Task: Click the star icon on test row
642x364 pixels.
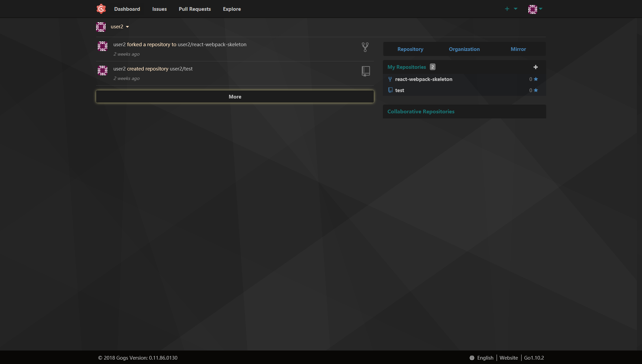Action: coord(536,90)
